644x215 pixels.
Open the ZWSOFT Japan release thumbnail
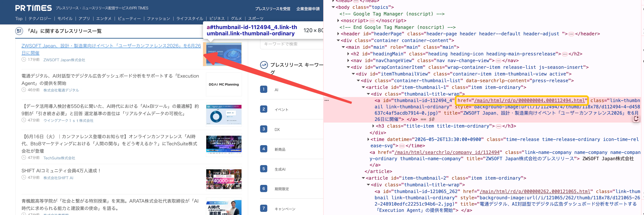coord(224,54)
